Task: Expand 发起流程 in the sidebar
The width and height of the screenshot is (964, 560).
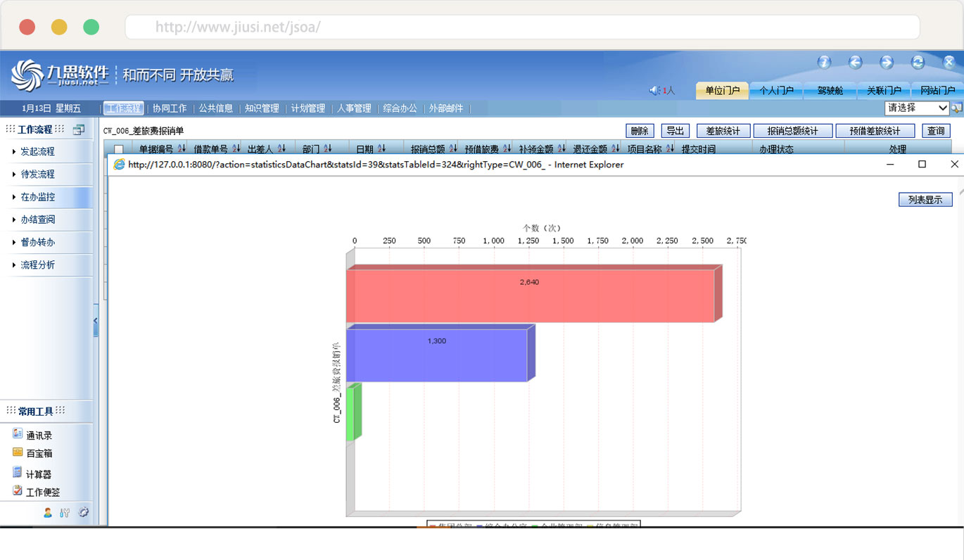Action: [x=37, y=151]
